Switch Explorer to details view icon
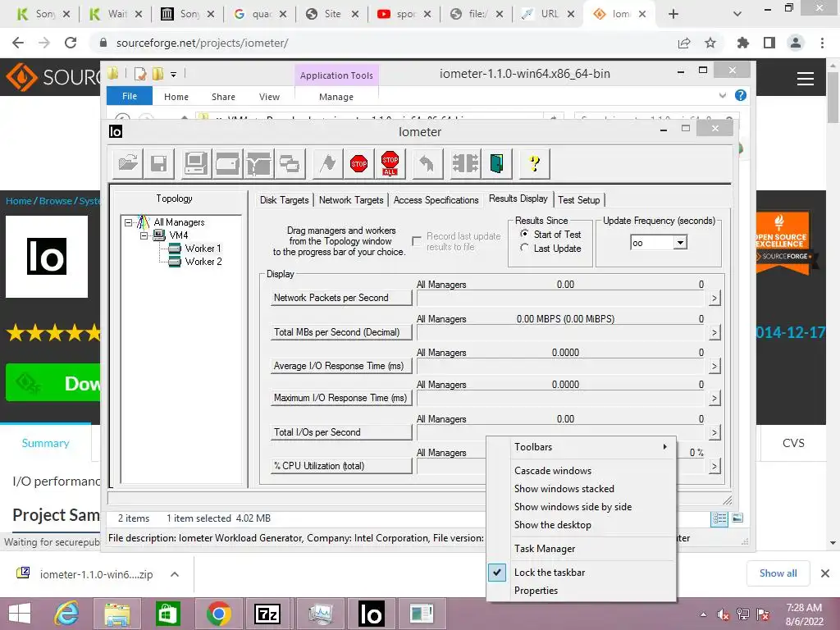This screenshot has height=630, width=840. 719,518
